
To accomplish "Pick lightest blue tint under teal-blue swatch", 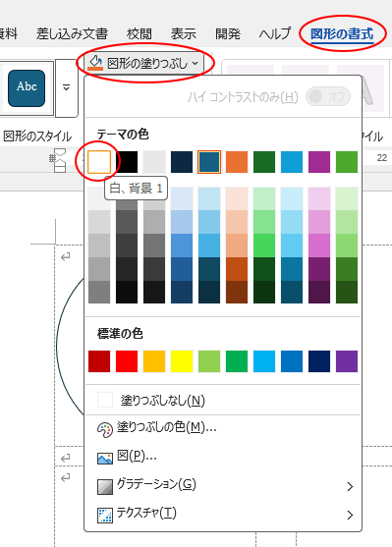I will point(209,198).
